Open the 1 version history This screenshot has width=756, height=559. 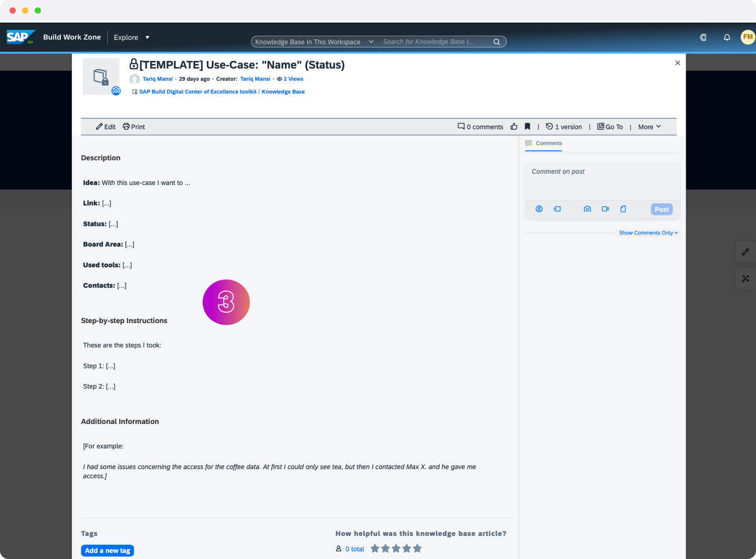point(564,127)
